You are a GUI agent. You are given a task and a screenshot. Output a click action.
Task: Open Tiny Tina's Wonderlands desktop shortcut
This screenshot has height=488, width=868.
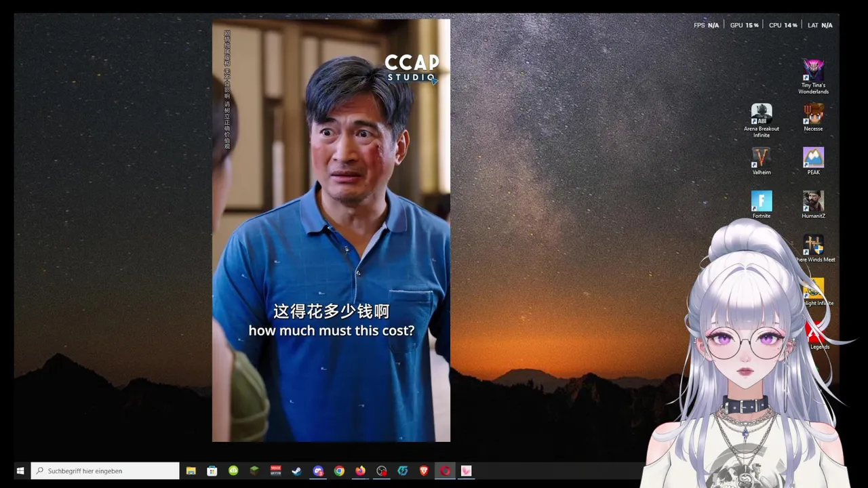click(x=813, y=76)
